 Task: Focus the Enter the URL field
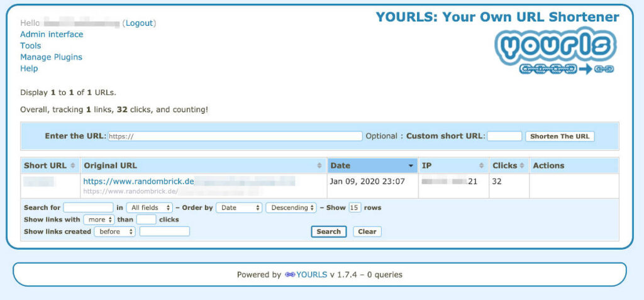235,136
